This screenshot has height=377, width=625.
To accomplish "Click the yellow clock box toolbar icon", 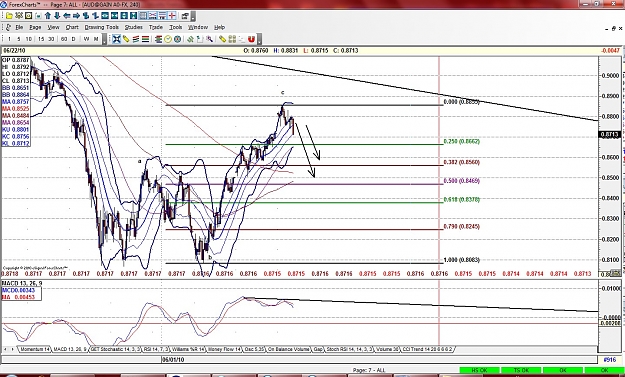I will (x=28, y=16).
